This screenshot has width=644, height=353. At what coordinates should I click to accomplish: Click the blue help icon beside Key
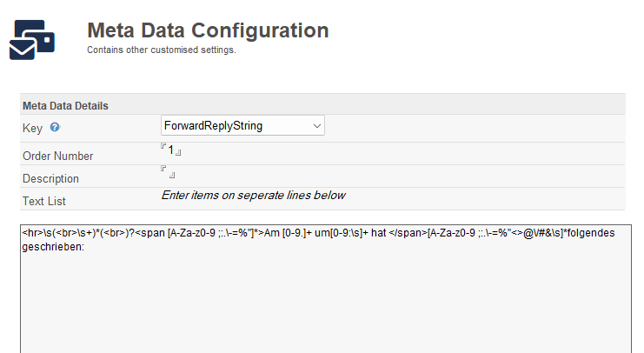[55, 127]
